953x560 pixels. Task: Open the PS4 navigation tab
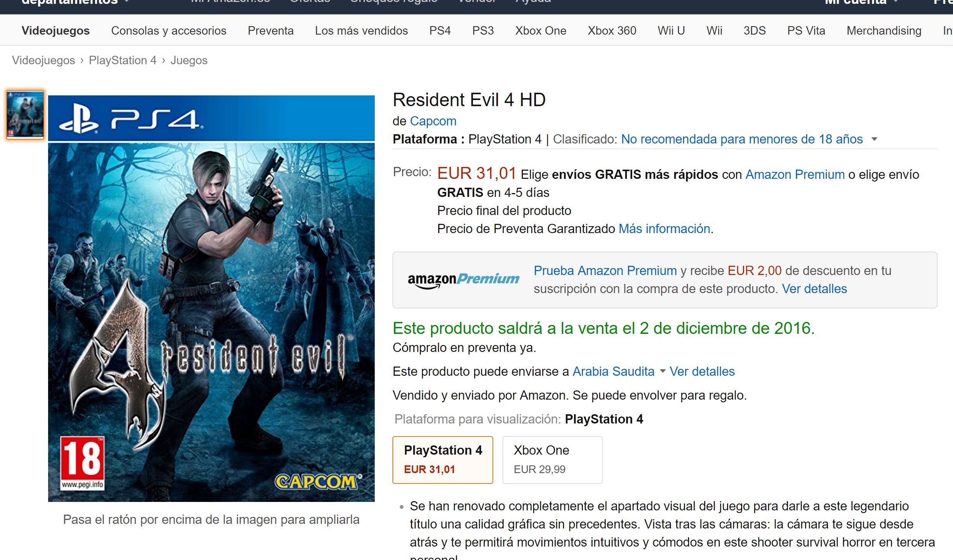point(440,31)
